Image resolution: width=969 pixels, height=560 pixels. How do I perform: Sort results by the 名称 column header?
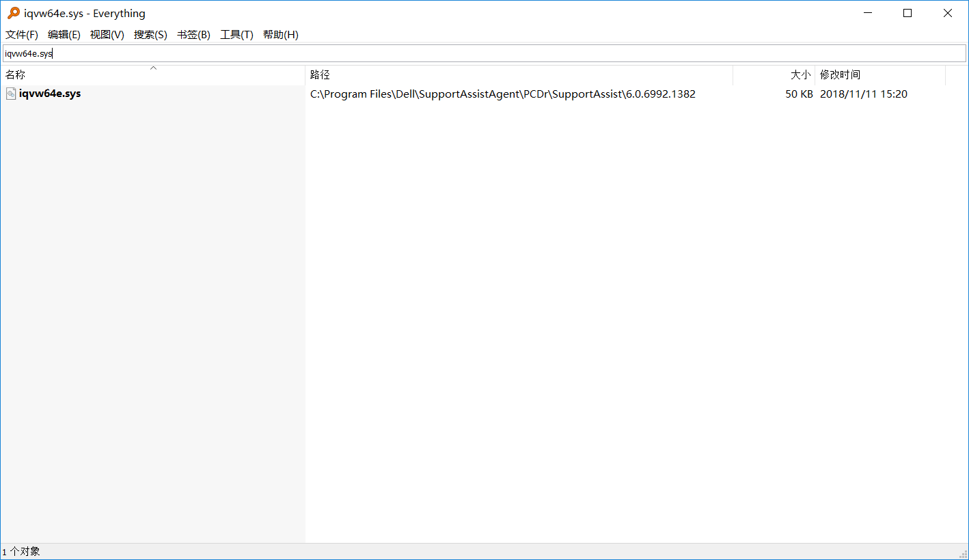tap(153, 75)
